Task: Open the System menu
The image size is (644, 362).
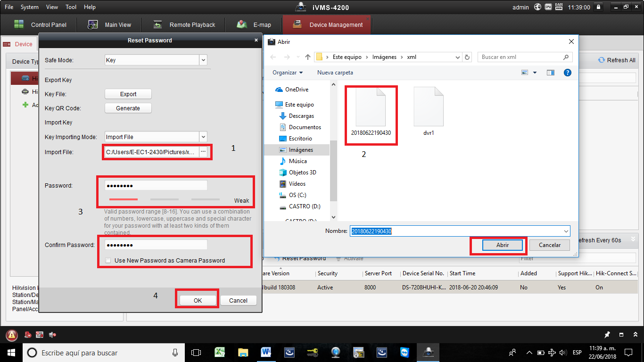Action: point(30,7)
